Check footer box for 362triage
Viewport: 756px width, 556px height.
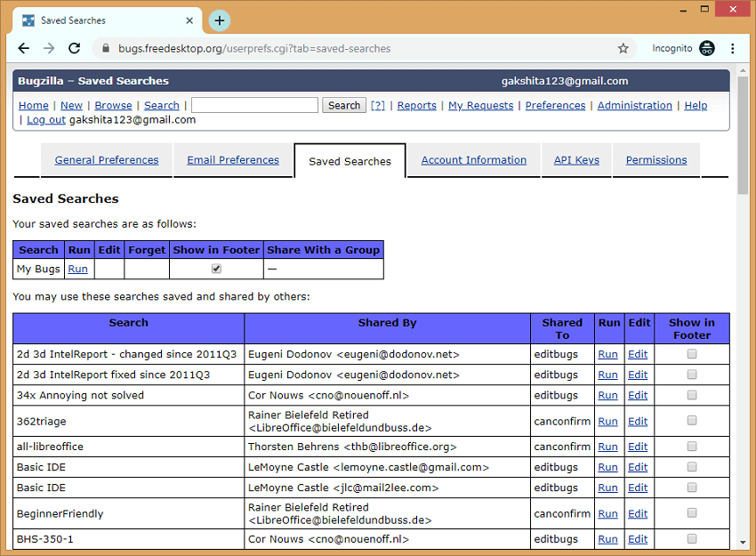[x=692, y=421]
